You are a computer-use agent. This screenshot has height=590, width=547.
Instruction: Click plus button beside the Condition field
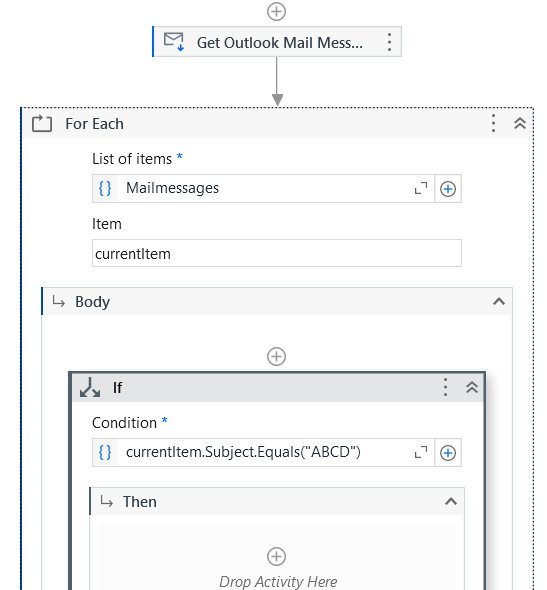pyautogui.click(x=448, y=453)
